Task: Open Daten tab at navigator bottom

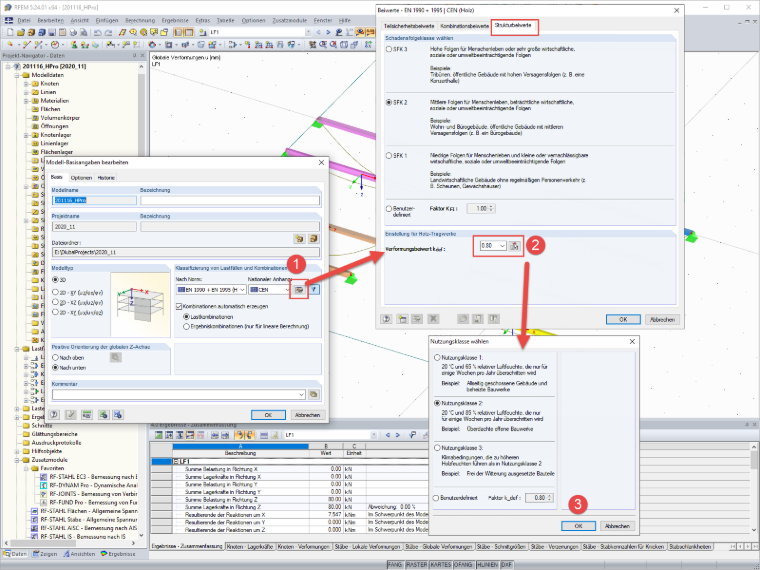Action: coord(15,554)
